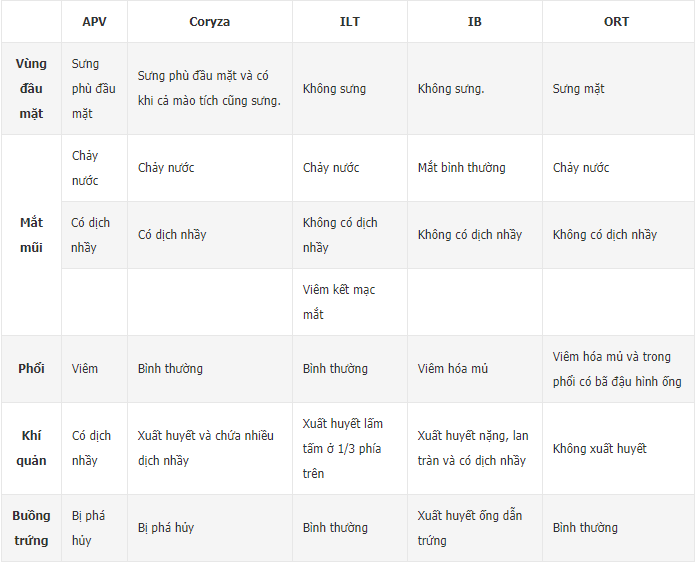Select the 'Viêm kết mạc mắt' cell
697x563 pixels.
[339, 302]
